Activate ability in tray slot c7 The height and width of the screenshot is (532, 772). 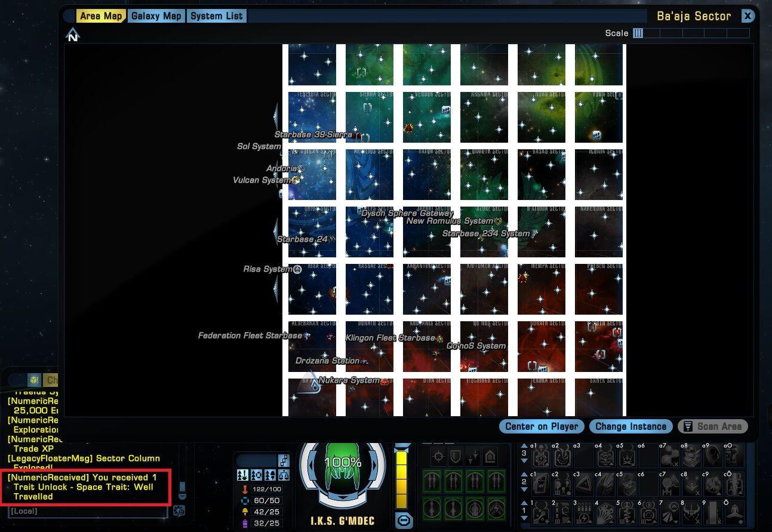pos(670,484)
